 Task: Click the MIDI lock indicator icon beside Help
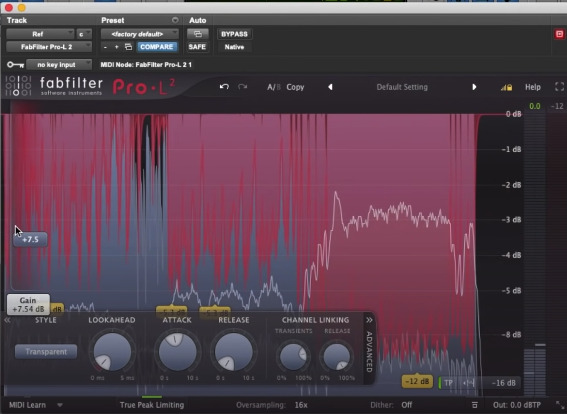coord(506,88)
